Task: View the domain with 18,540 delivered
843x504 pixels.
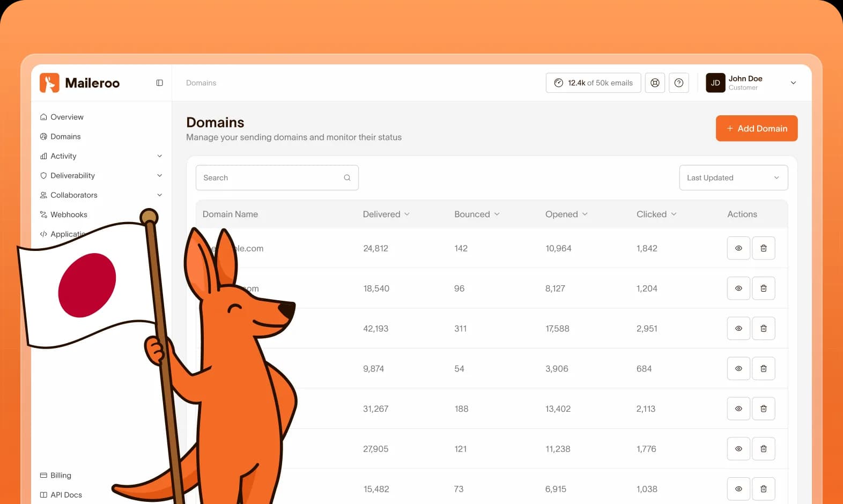Action: pyautogui.click(x=738, y=288)
